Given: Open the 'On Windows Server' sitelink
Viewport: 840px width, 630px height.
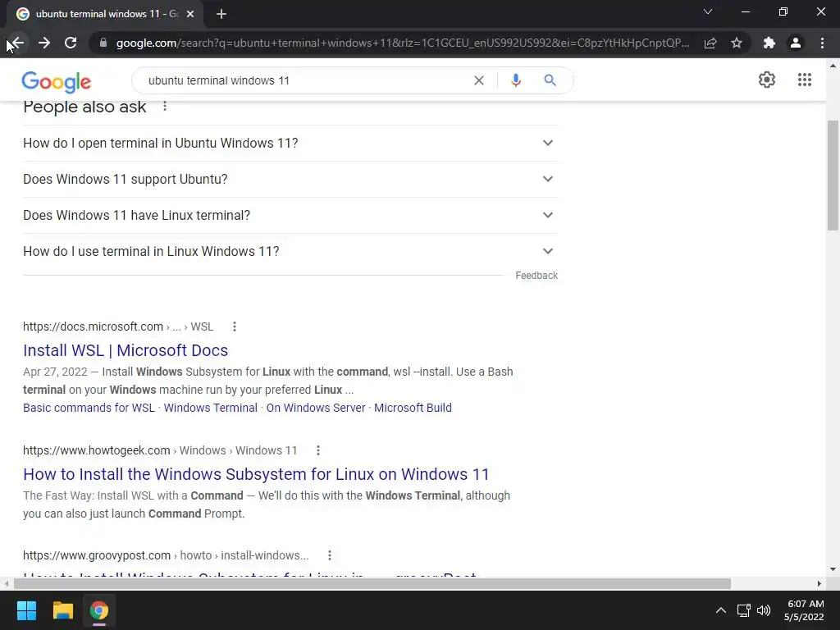Looking at the screenshot, I should (x=316, y=408).
